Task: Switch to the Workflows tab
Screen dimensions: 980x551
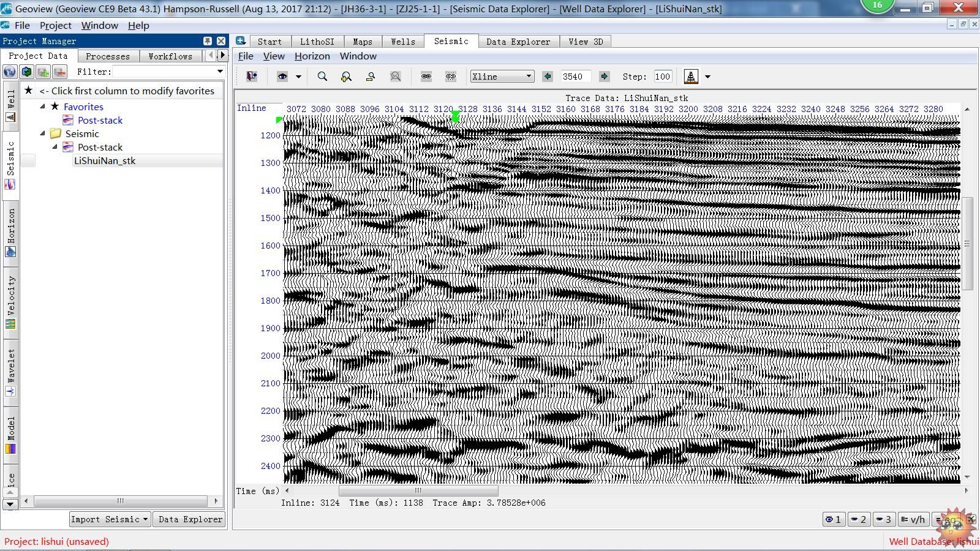Action: [170, 56]
